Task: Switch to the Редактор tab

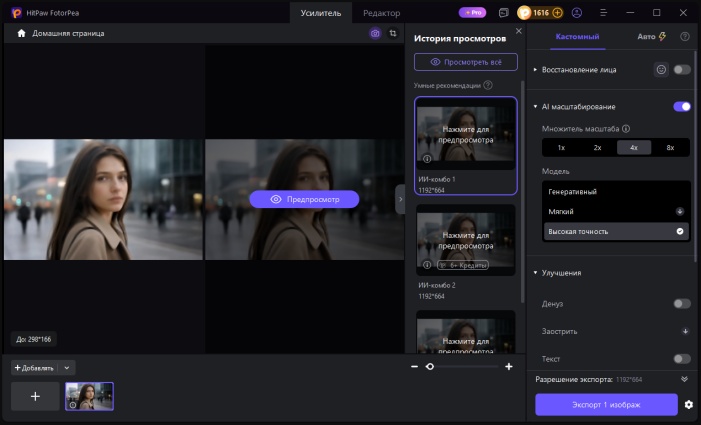Action: tap(381, 13)
